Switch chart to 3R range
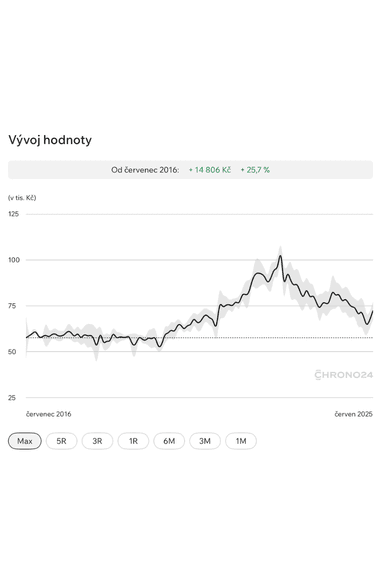378x580 pixels. click(x=97, y=441)
